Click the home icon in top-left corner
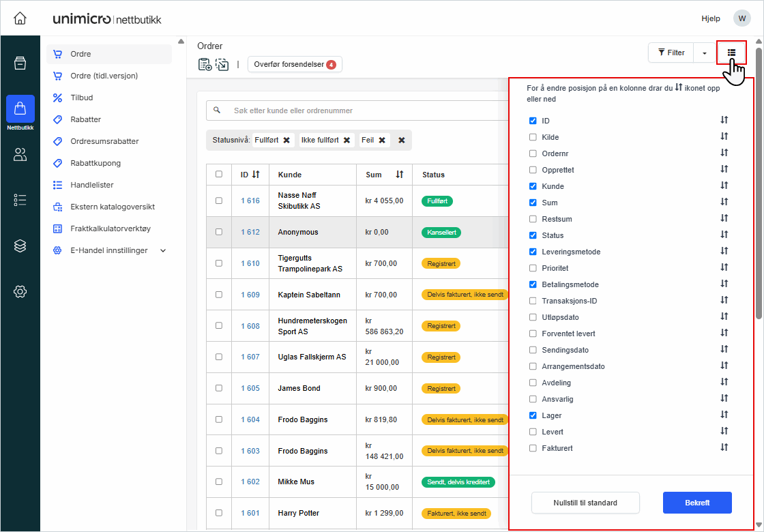Image resolution: width=764 pixels, height=532 pixels. click(x=20, y=18)
